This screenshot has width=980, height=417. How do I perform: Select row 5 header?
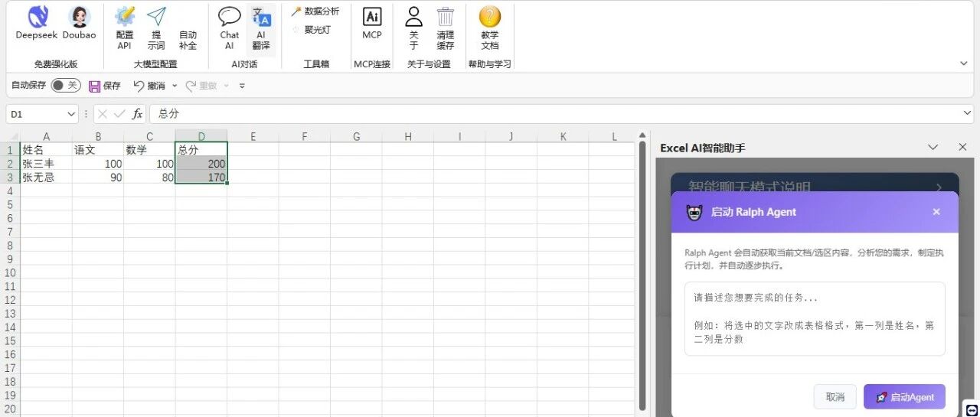(10, 205)
